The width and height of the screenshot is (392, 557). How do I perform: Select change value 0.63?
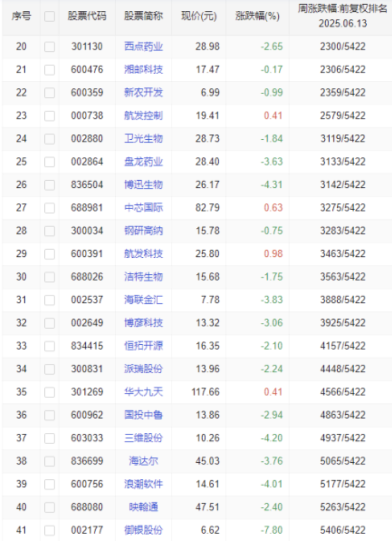click(x=273, y=208)
